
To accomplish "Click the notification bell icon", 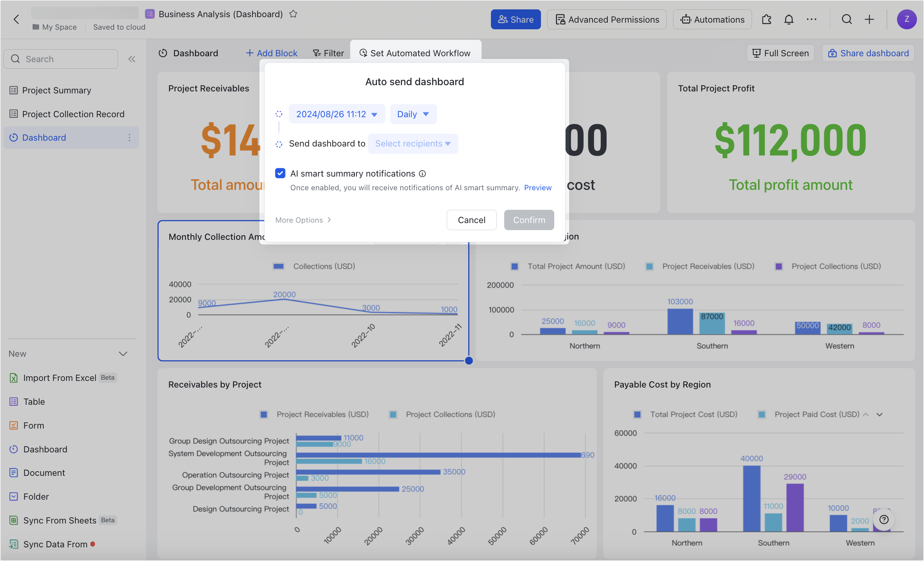I will [x=789, y=19].
